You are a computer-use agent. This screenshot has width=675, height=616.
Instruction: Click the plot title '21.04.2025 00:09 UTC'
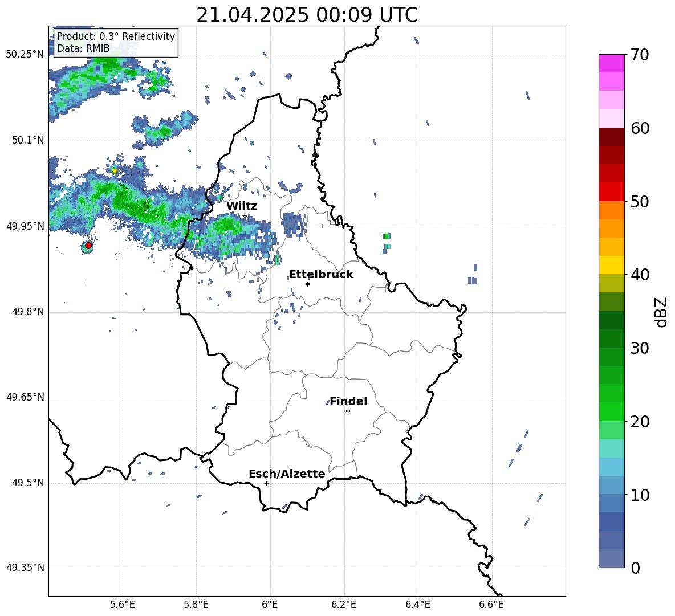tap(307, 15)
